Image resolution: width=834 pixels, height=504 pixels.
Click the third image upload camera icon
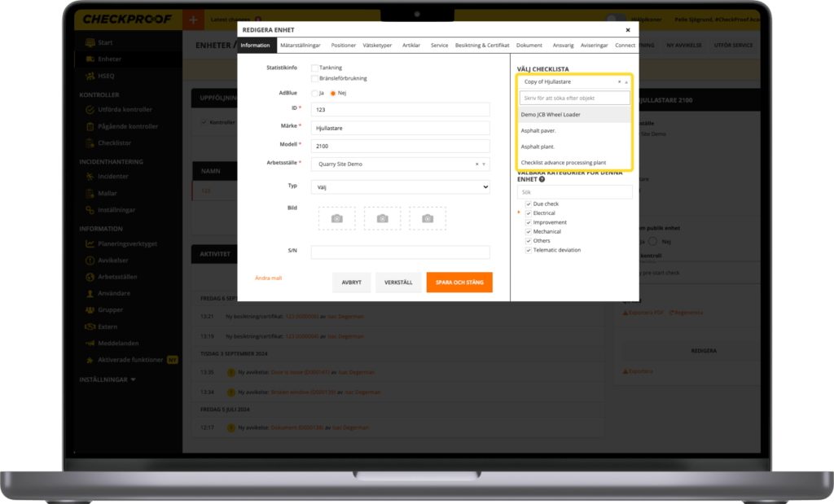click(428, 218)
